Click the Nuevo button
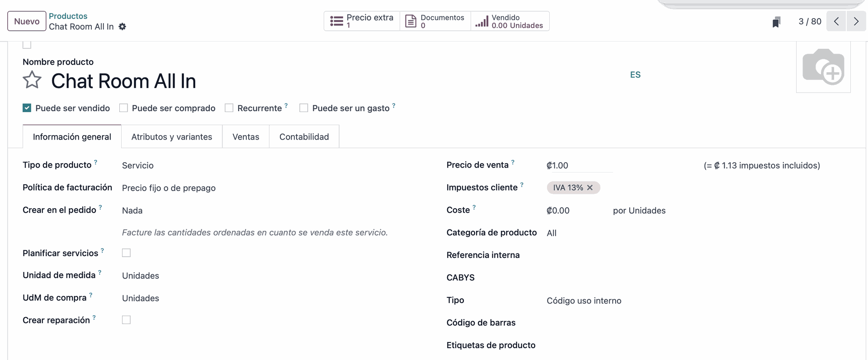 [x=27, y=21]
